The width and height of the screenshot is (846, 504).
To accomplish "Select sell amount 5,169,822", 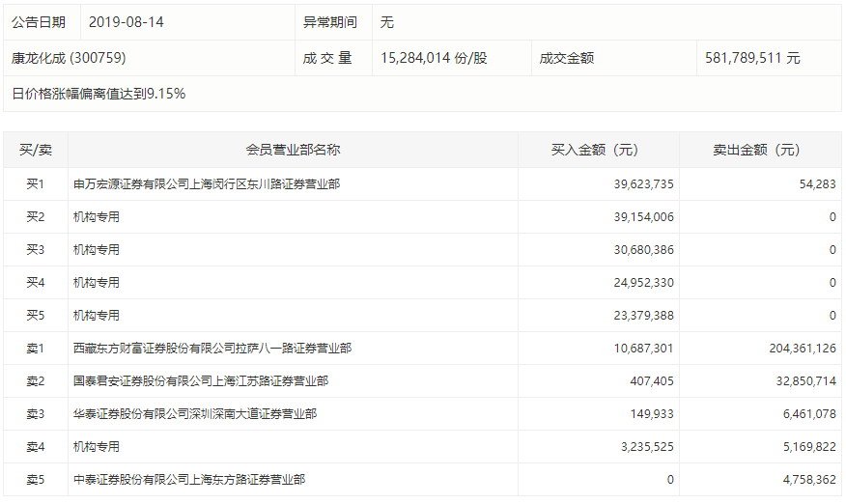I will coord(809,447).
